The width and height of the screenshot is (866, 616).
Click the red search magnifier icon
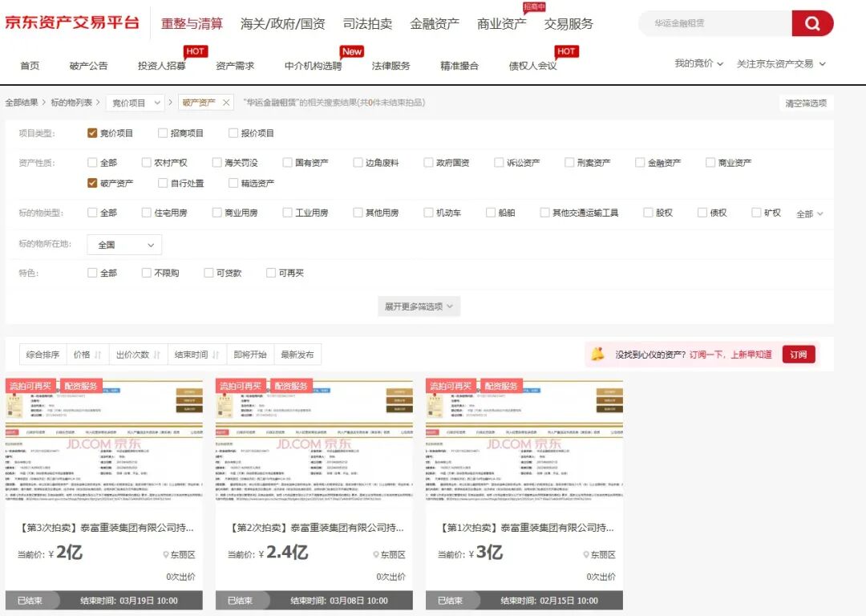[x=812, y=23]
